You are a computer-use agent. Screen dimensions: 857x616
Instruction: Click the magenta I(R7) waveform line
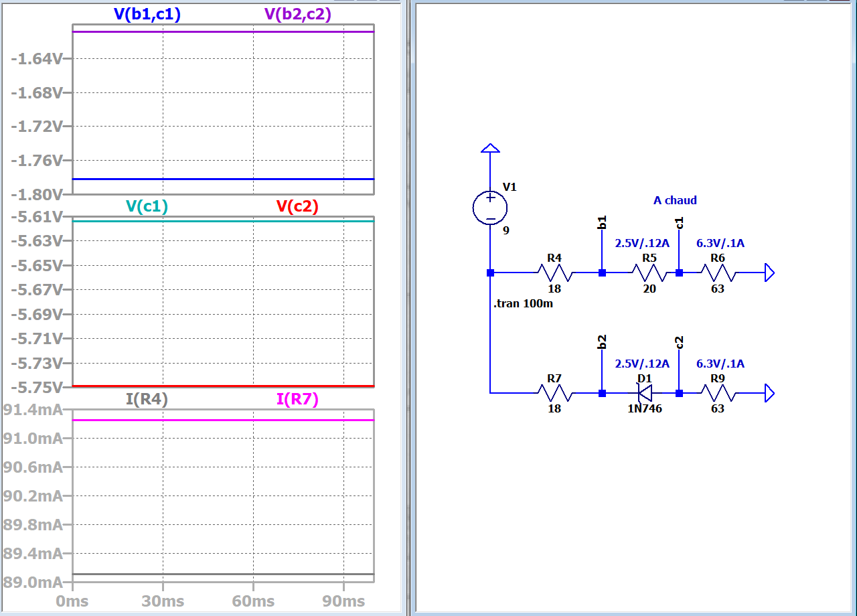222,420
